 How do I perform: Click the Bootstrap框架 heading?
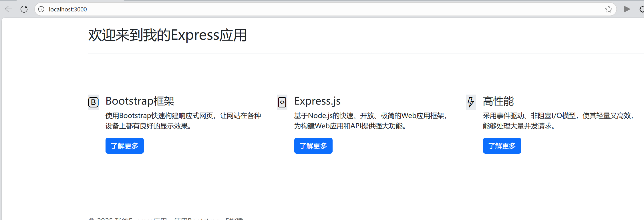point(140,101)
